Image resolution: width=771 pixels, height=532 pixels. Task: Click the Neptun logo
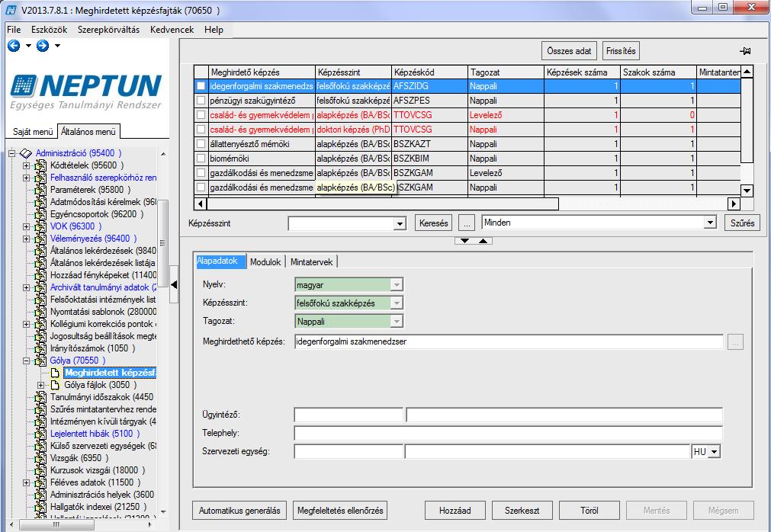pos(86,92)
